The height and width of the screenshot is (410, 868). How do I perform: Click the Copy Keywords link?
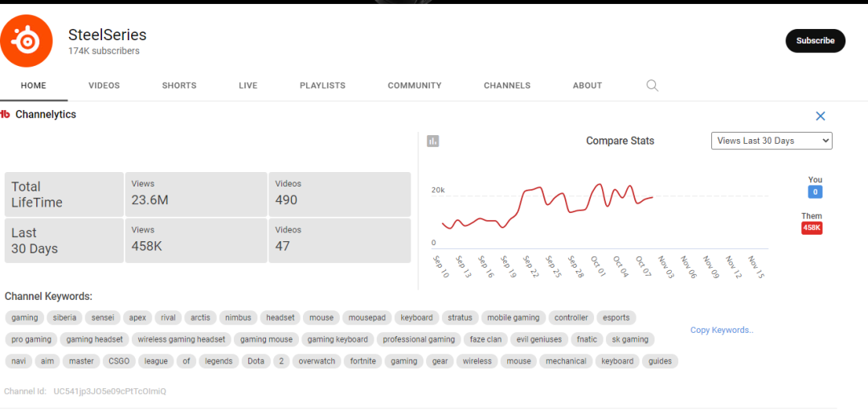click(x=722, y=330)
